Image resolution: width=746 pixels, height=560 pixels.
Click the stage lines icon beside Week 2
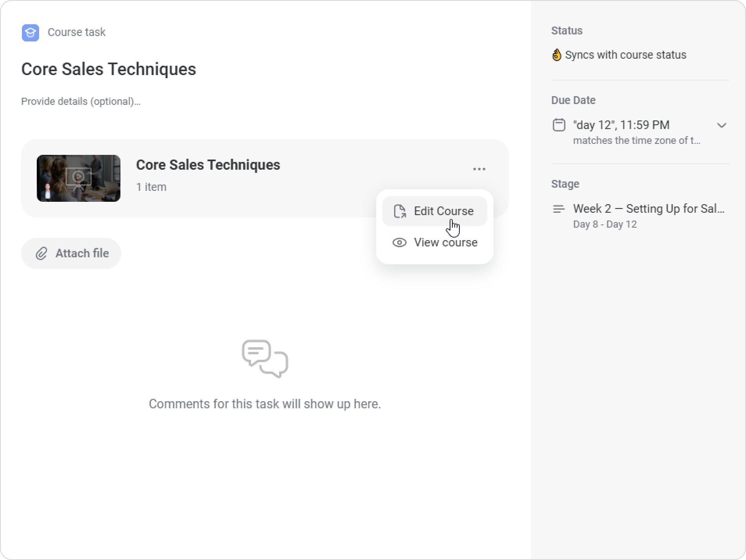click(x=559, y=209)
